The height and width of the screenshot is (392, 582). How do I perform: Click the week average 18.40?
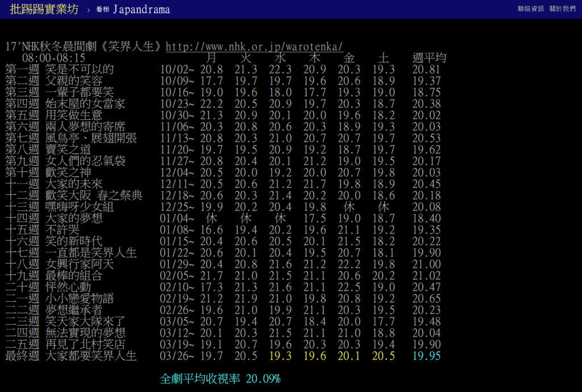(426, 219)
